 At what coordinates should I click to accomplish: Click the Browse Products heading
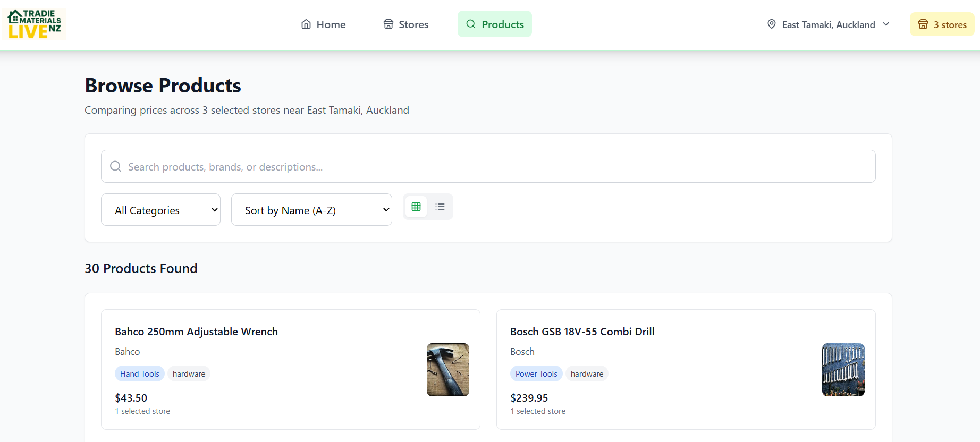click(163, 86)
